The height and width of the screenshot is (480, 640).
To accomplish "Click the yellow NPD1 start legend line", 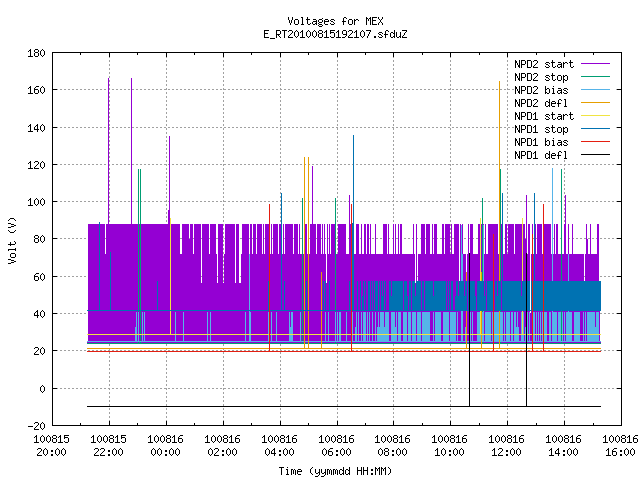I will pos(595,116).
